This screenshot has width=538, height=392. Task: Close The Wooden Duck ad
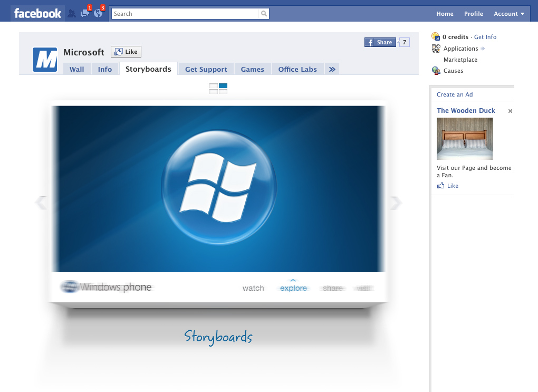pyautogui.click(x=510, y=111)
